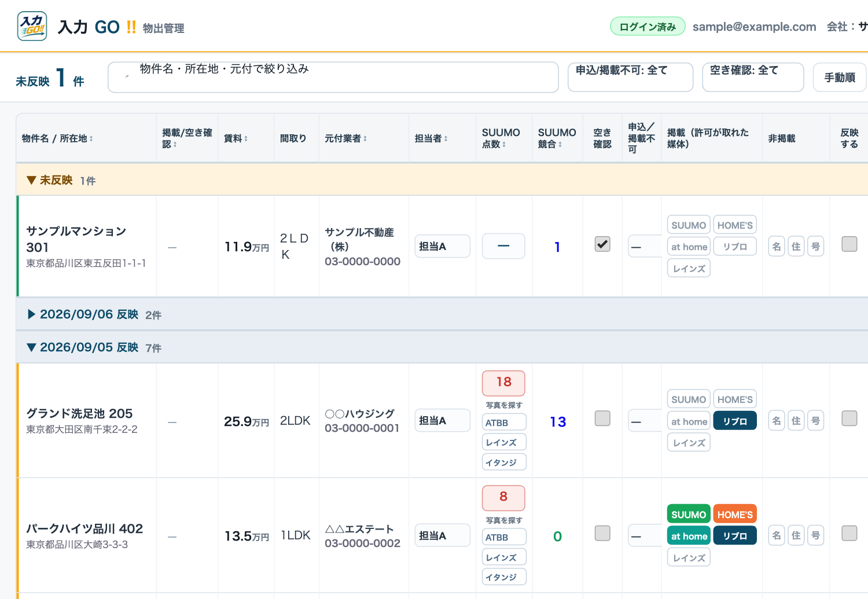Click ATBB photo search for パークハイツ品川

coord(504,537)
